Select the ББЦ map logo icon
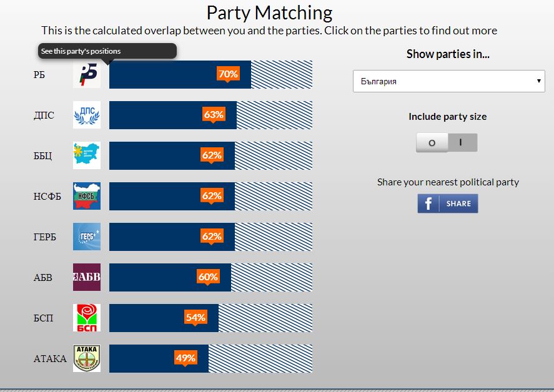Image resolution: width=554 pixels, height=392 pixels. tap(87, 155)
